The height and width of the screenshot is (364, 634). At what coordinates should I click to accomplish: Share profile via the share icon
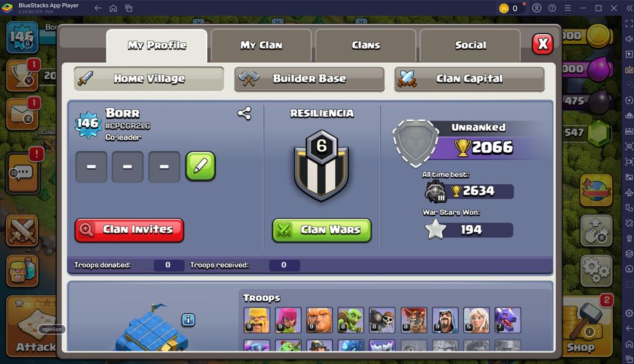coord(244,113)
